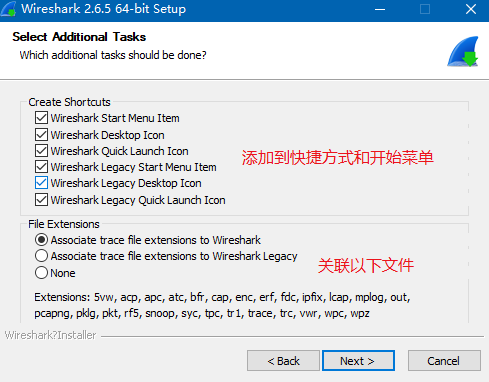Minimize the Wireshark Setup window

380,9
